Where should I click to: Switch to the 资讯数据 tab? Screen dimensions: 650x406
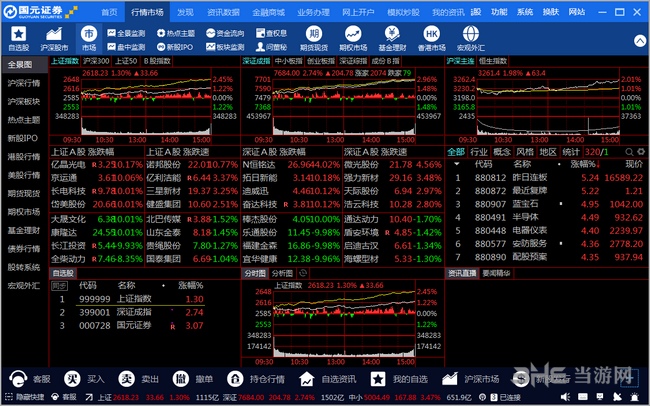(223, 12)
